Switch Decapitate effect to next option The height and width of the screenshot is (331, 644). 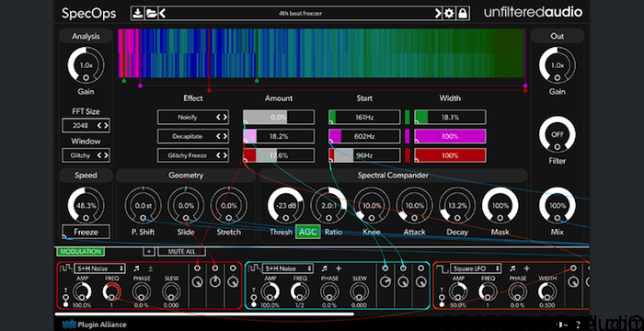224,136
